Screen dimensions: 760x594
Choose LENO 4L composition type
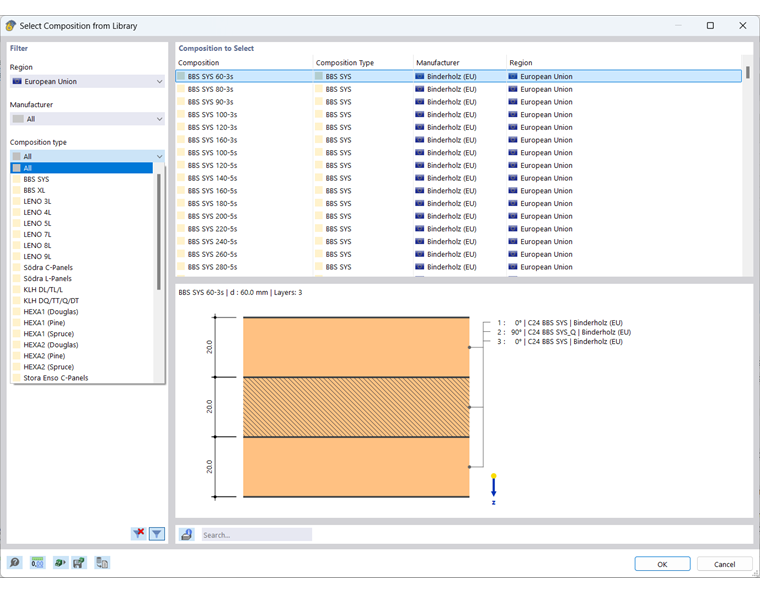tap(81, 212)
